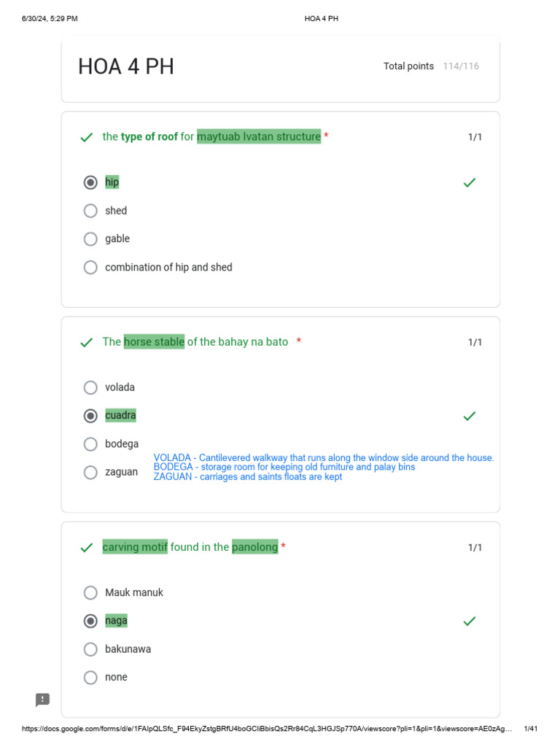Pick combination of hip and shed
Image resolution: width=560 pixels, height=747 pixels.
click(x=90, y=267)
